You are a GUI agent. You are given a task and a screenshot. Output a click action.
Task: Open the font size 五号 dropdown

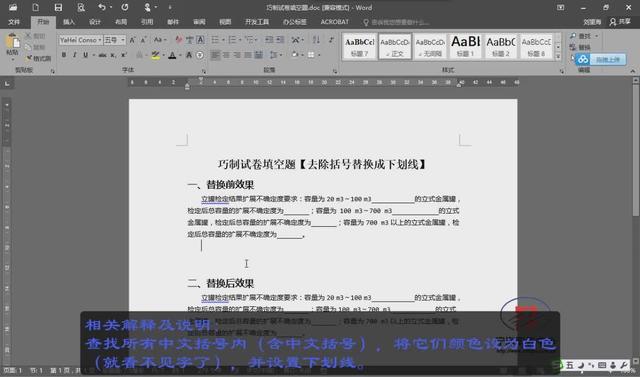click(122, 40)
